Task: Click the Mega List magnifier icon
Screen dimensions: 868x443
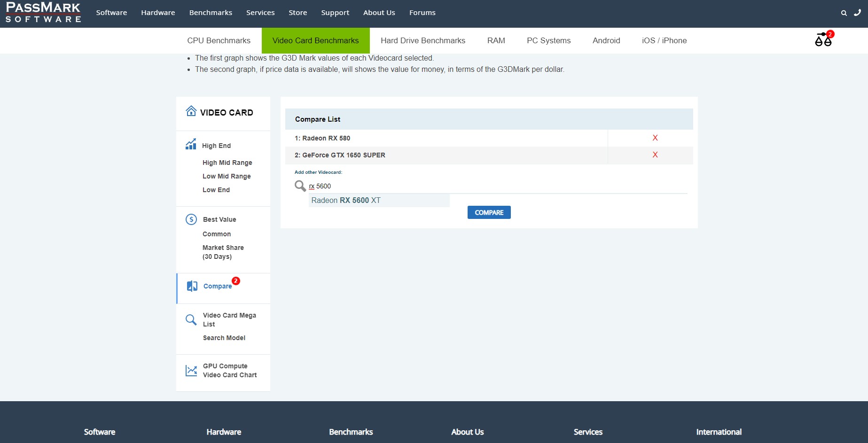Action: pos(191,320)
